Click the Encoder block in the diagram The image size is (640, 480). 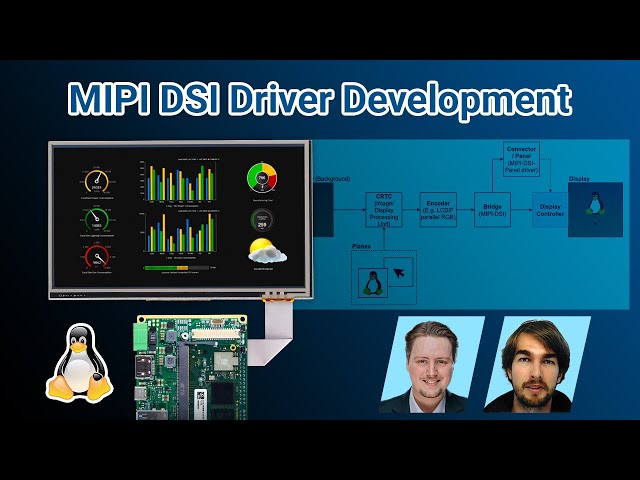pos(438,210)
